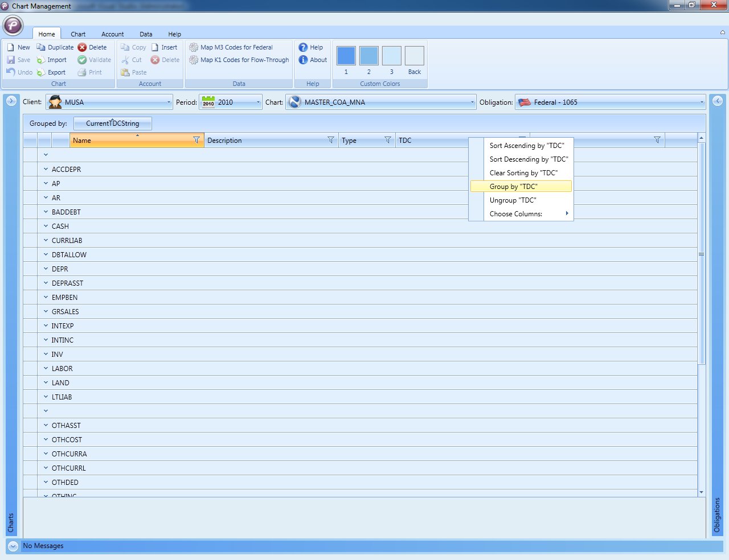The height and width of the screenshot is (560, 729).
Task: Click the Help question mark icon
Action: [x=303, y=47]
